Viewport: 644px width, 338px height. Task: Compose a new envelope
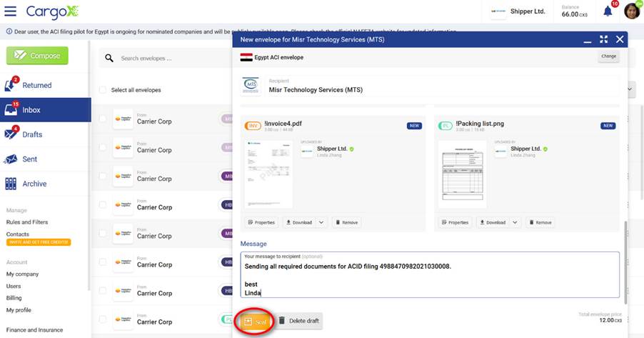(37, 56)
